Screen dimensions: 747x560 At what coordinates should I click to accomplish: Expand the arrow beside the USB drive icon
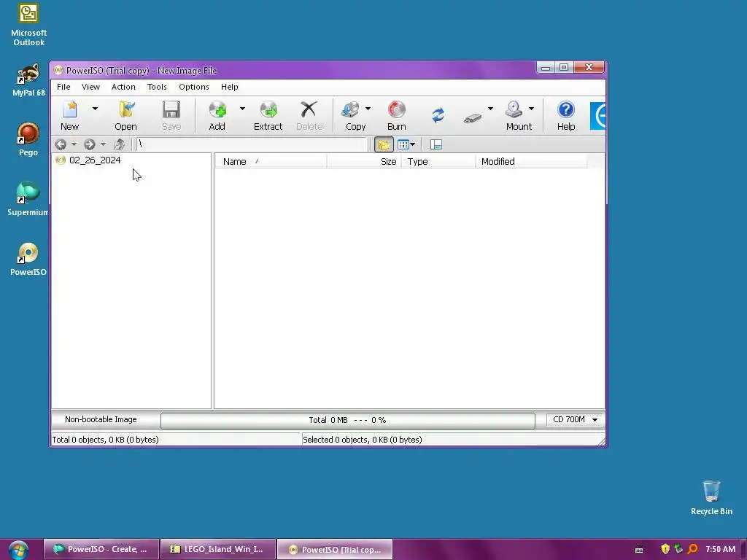(490, 109)
